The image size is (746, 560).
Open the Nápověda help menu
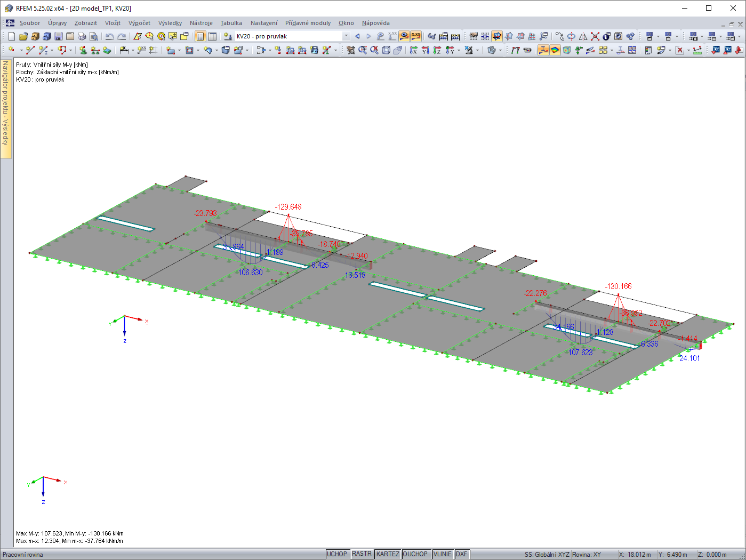click(x=376, y=23)
